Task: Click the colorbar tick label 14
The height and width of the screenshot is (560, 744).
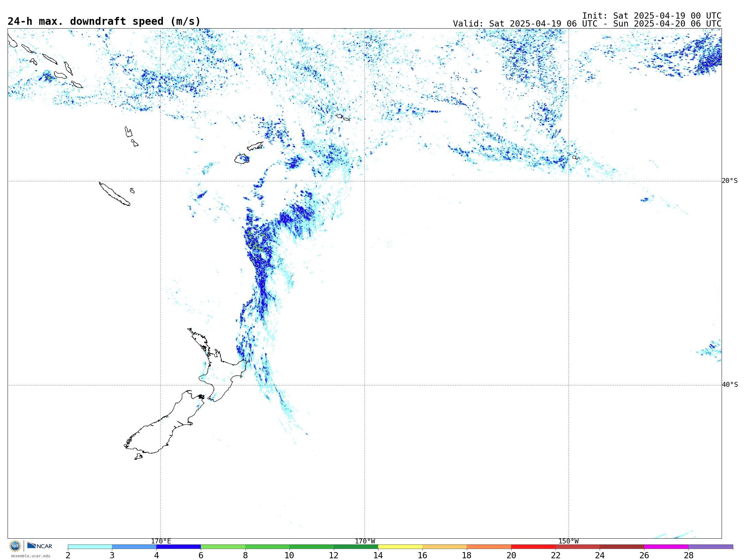Action: (378, 555)
